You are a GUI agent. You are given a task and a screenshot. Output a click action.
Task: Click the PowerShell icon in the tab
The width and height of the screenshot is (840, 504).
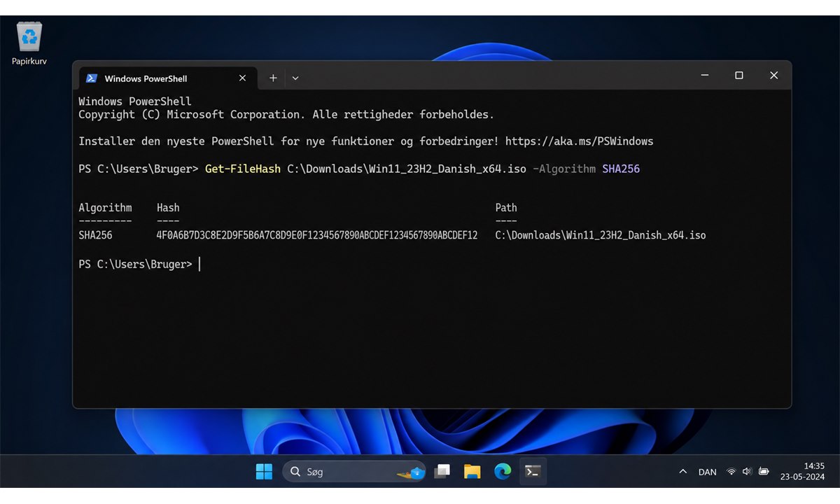[92, 78]
